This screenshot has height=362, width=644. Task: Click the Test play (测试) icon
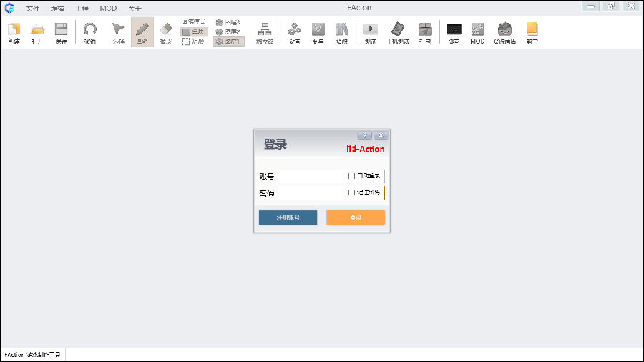point(370,32)
